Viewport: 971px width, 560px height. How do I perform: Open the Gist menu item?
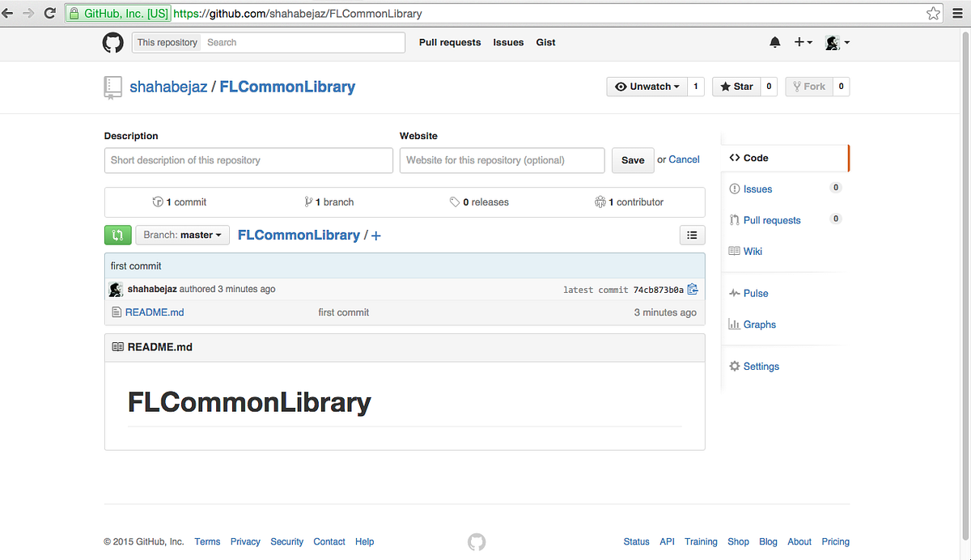(x=545, y=42)
